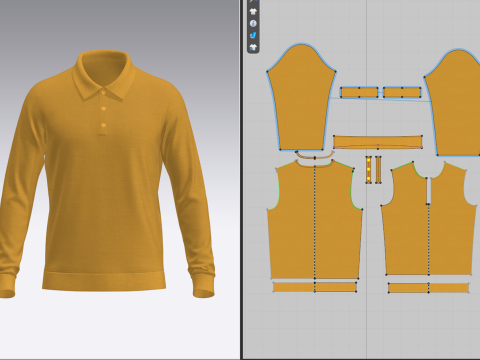Click the blue fabric sheet icon in the 2D toolbar
The width and height of the screenshot is (480, 360).
(253, 35)
